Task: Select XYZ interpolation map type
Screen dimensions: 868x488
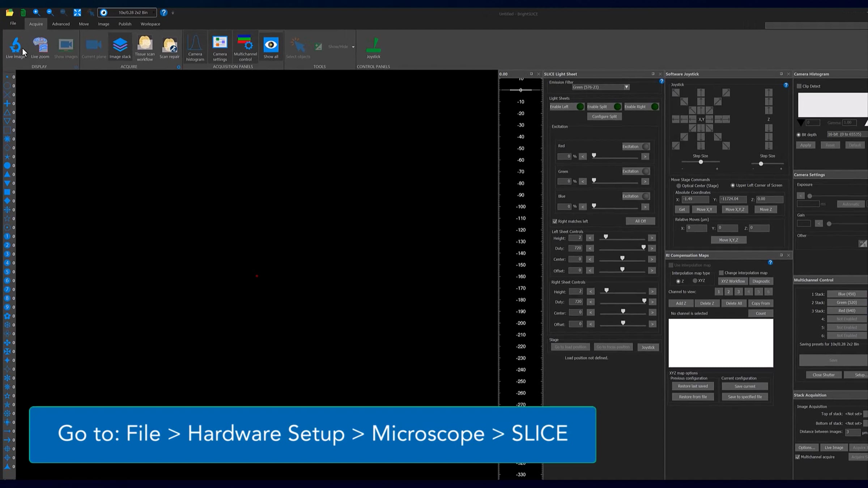Action: [x=695, y=281]
